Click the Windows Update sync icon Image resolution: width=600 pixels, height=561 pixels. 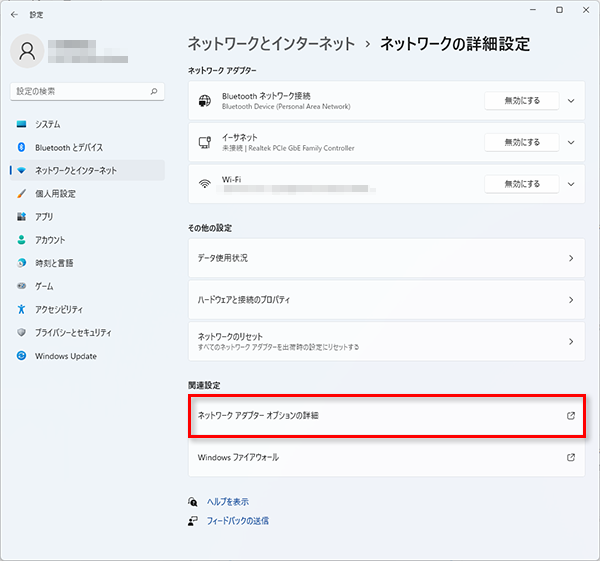click(x=21, y=356)
